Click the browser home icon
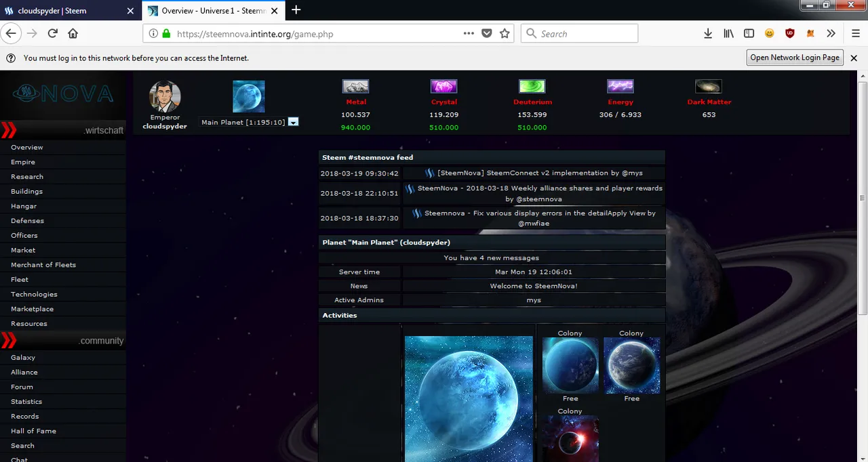 (73, 33)
